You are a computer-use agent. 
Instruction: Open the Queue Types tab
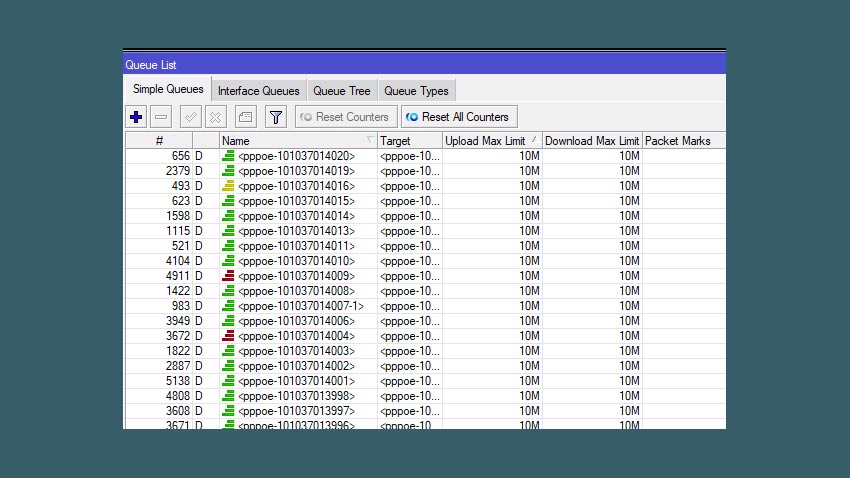coord(416,91)
